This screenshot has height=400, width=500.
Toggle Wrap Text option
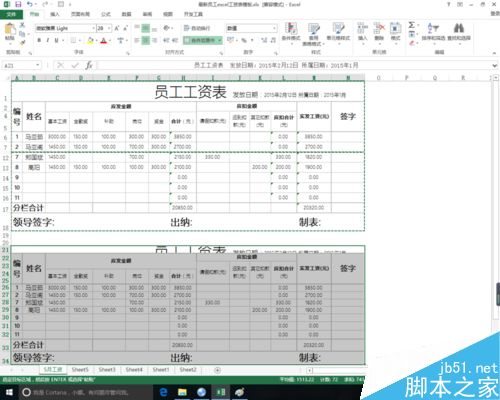point(197,28)
